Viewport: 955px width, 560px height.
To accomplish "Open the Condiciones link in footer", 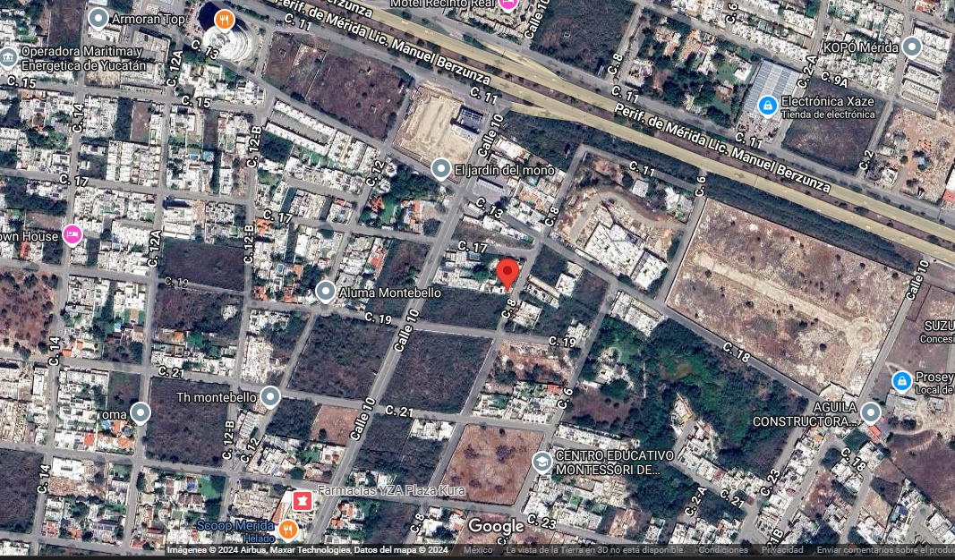I will pos(723,549).
